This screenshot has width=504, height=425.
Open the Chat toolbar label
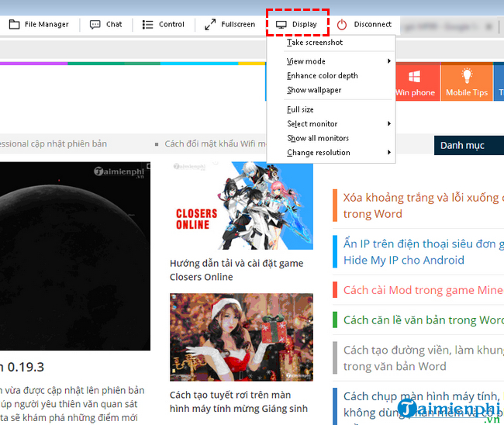pos(114,25)
